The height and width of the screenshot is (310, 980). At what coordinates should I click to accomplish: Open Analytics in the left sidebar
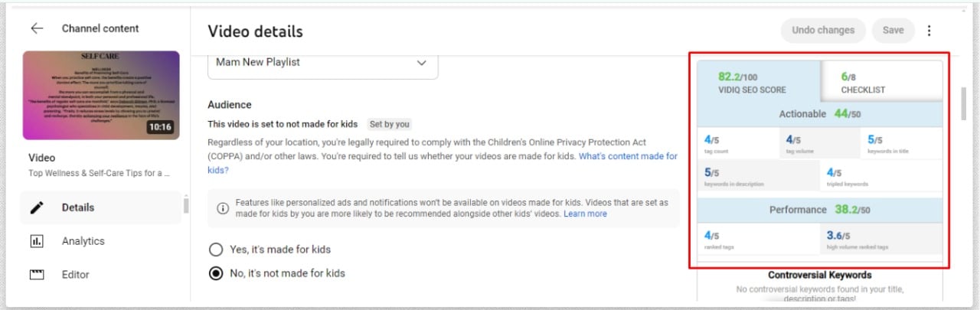[x=83, y=241]
